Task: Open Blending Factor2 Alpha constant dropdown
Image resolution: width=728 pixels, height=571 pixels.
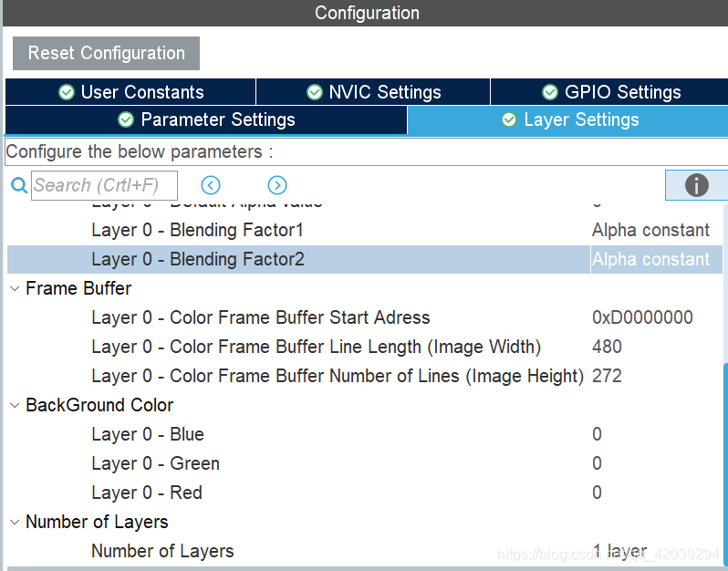Action: [x=656, y=259]
